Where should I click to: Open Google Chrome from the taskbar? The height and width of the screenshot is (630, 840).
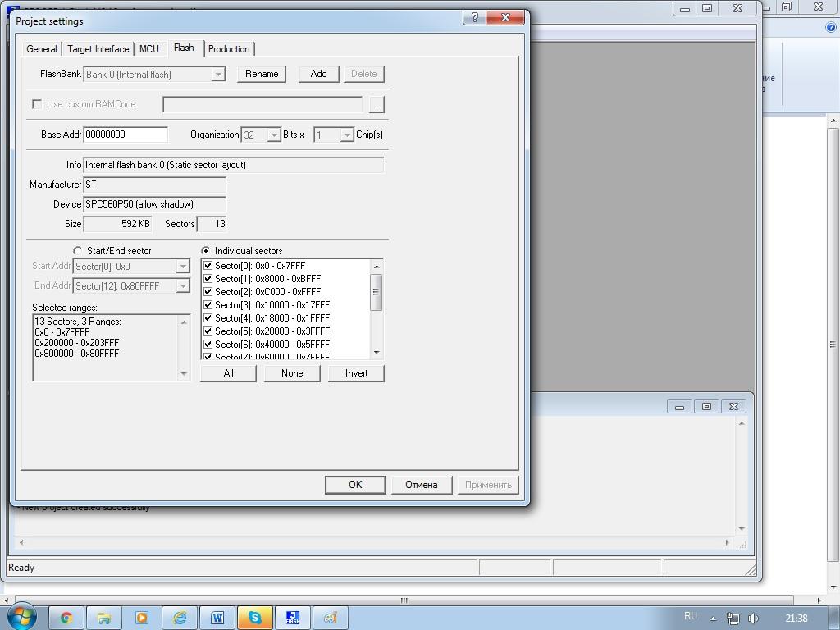point(66,618)
